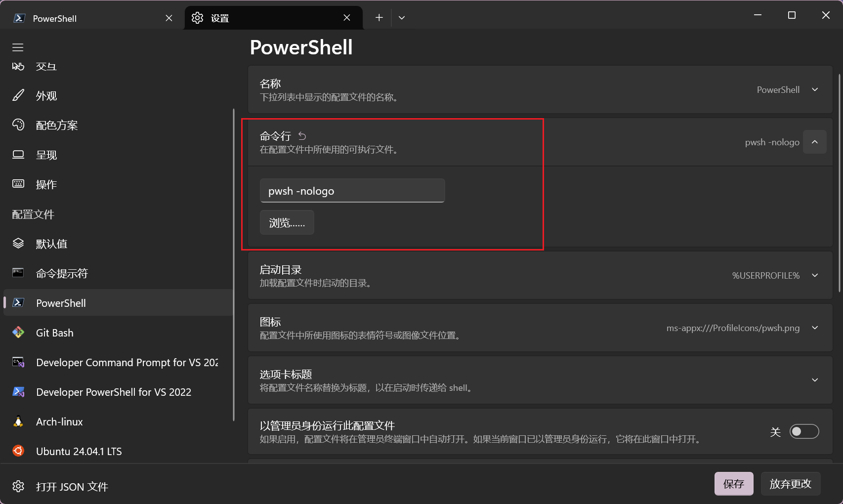
Task: Select the Git Bash profile
Action: coord(118,333)
